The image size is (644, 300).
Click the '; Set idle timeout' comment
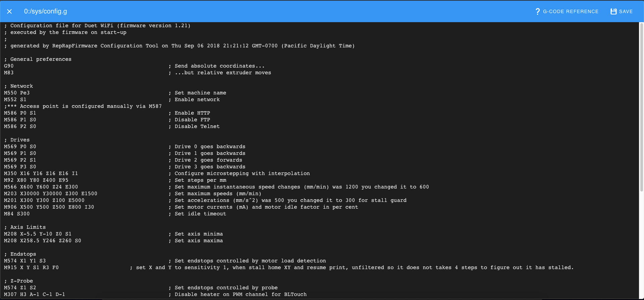(x=197, y=214)
